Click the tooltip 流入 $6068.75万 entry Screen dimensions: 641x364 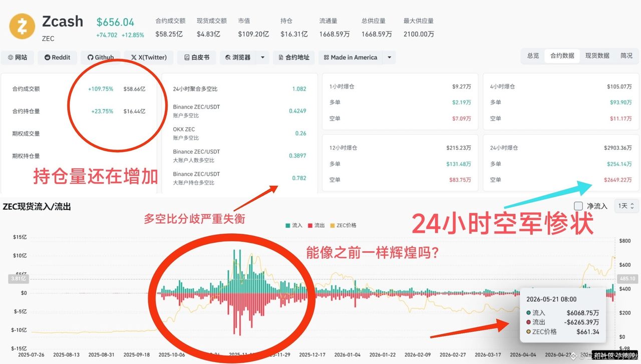pyautogui.click(x=562, y=312)
